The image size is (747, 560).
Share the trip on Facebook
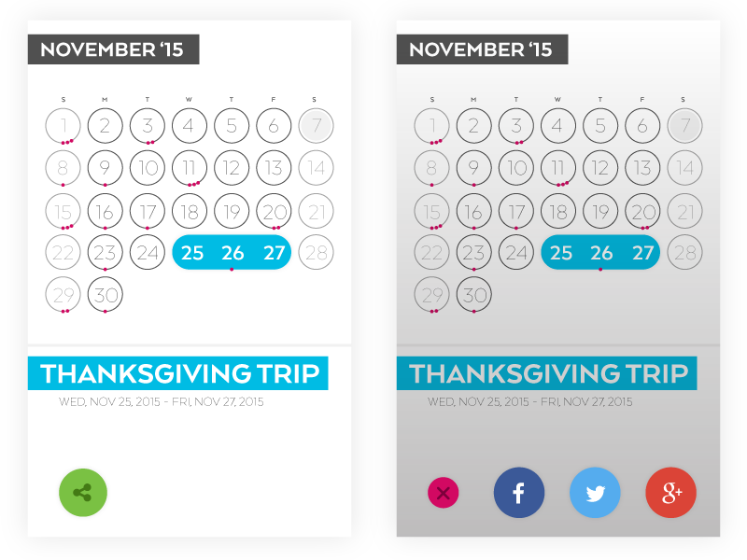pyautogui.click(x=518, y=492)
